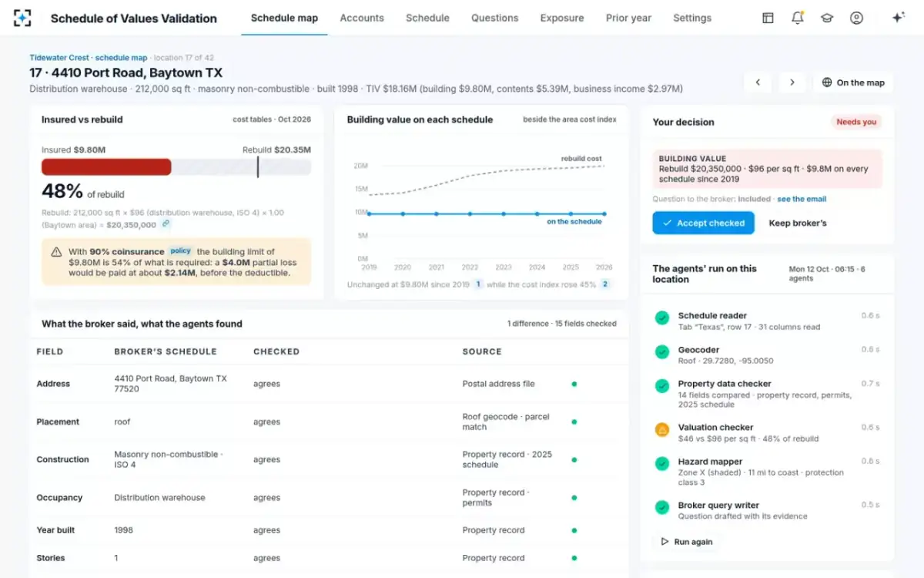
Task: Click '1 difference · 15 fields checked' text
Action: pos(562,324)
